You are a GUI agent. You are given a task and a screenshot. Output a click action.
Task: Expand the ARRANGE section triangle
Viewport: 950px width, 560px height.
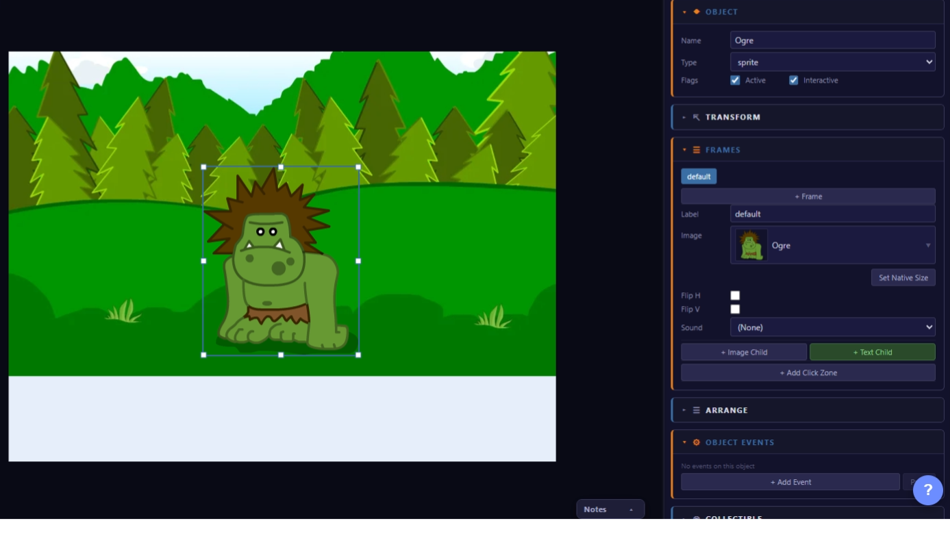click(684, 410)
